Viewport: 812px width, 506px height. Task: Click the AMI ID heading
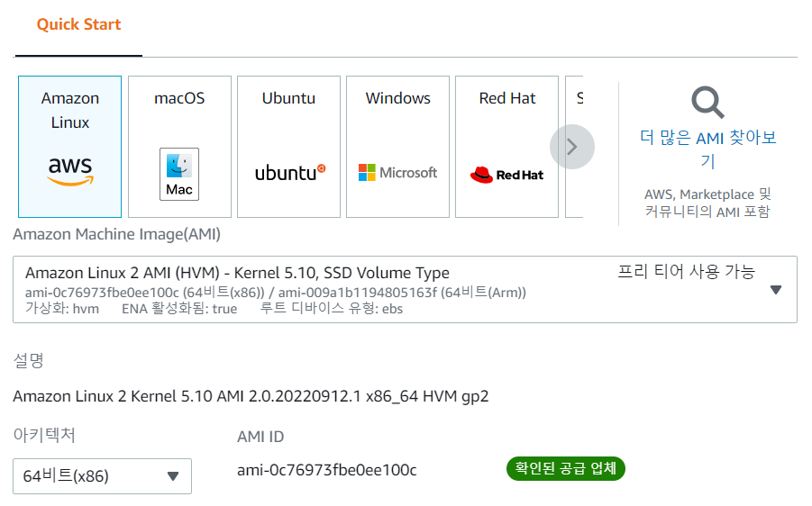(260, 437)
